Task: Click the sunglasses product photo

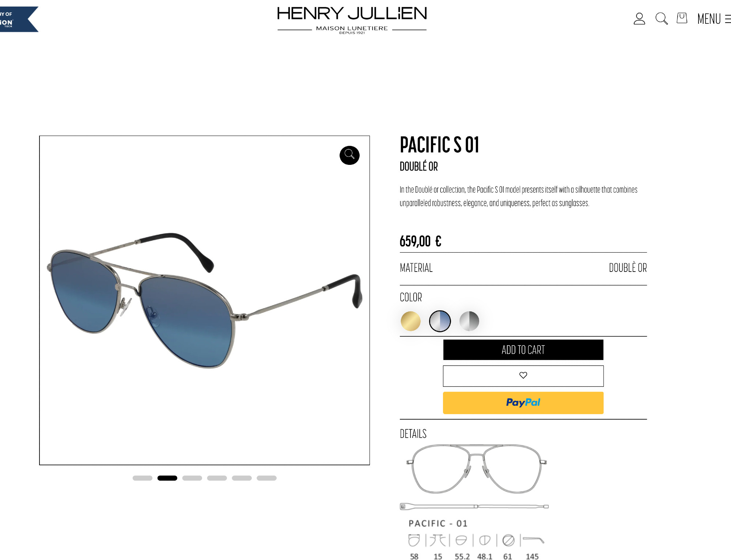Action: pos(204,300)
